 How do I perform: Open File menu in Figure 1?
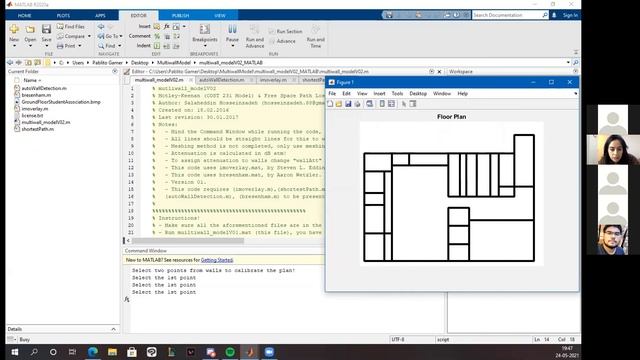click(x=332, y=93)
